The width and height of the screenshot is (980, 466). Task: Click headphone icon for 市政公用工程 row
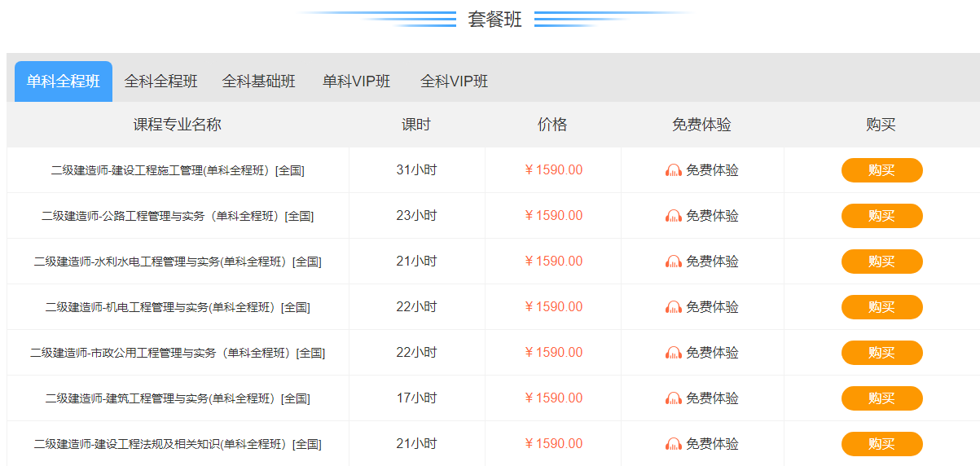[674, 353]
